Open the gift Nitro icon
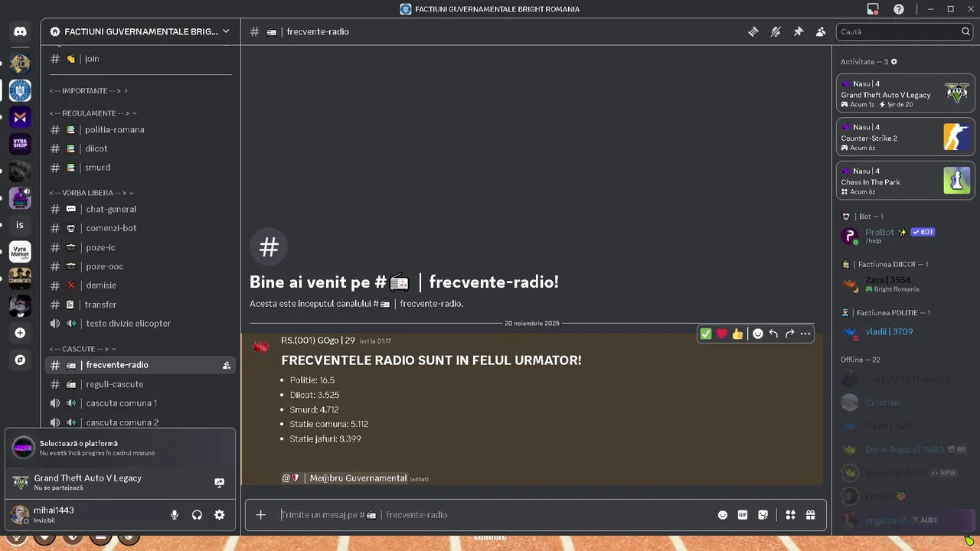Viewport: 980px width, 551px height. (x=811, y=515)
